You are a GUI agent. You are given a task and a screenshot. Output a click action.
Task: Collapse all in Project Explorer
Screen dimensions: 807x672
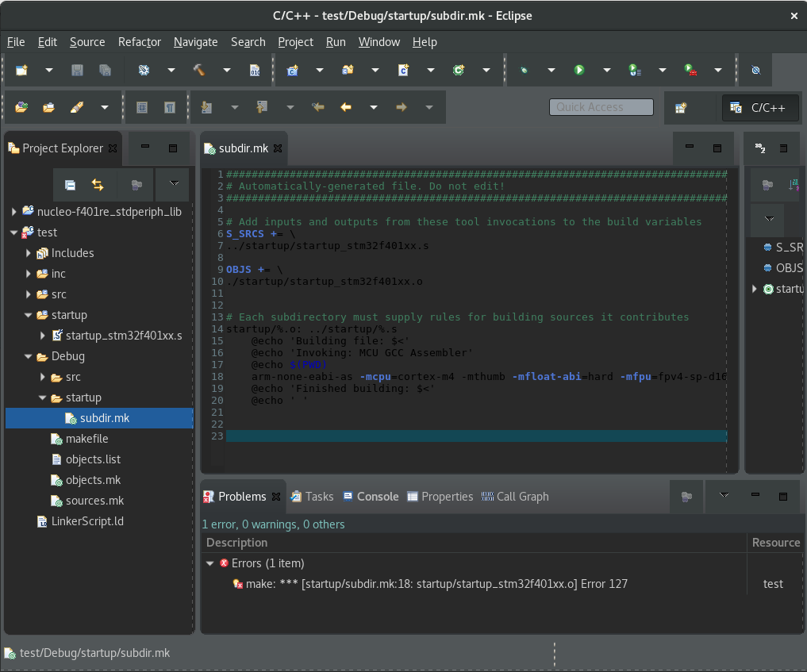pyautogui.click(x=70, y=185)
